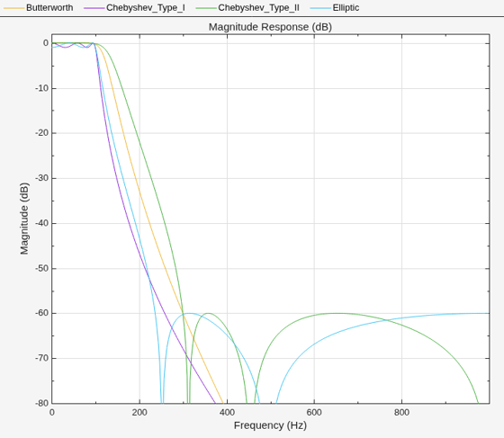Click the -60 tick label on magnitude axis
Image resolution: width=504 pixels, height=438 pixels.
41,313
